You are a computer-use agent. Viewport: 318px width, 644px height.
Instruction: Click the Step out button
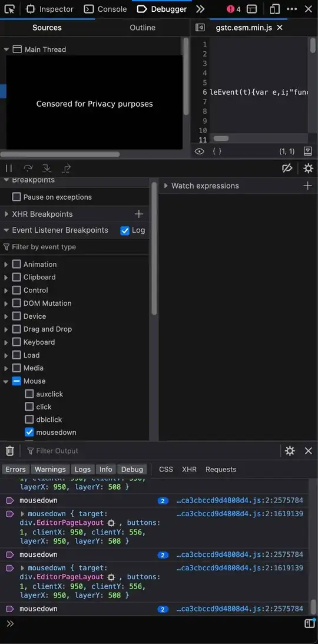pyautogui.click(x=66, y=168)
